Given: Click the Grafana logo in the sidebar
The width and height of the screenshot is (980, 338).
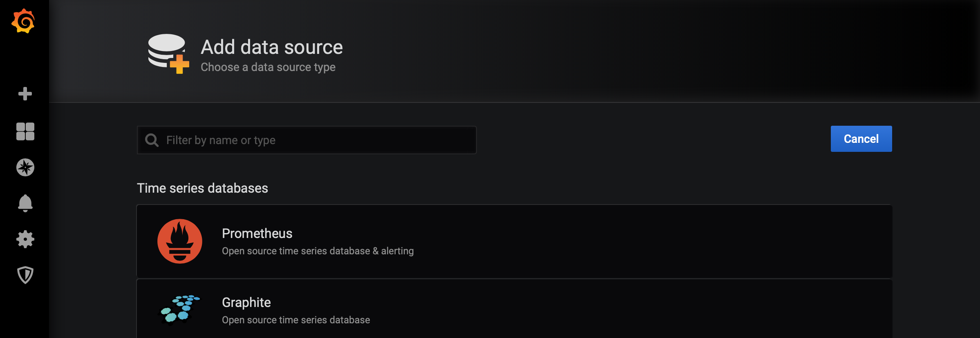Looking at the screenshot, I should [23, 21].
